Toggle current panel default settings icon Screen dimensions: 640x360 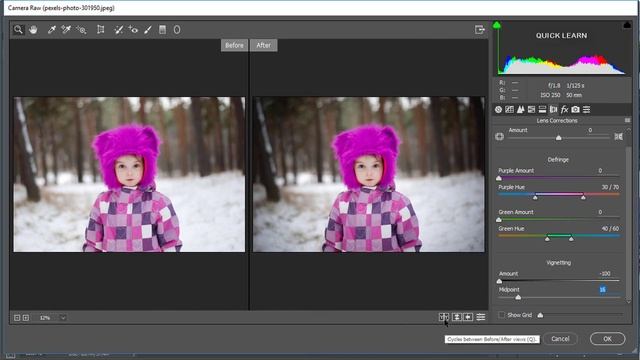[x=481, y=317]
